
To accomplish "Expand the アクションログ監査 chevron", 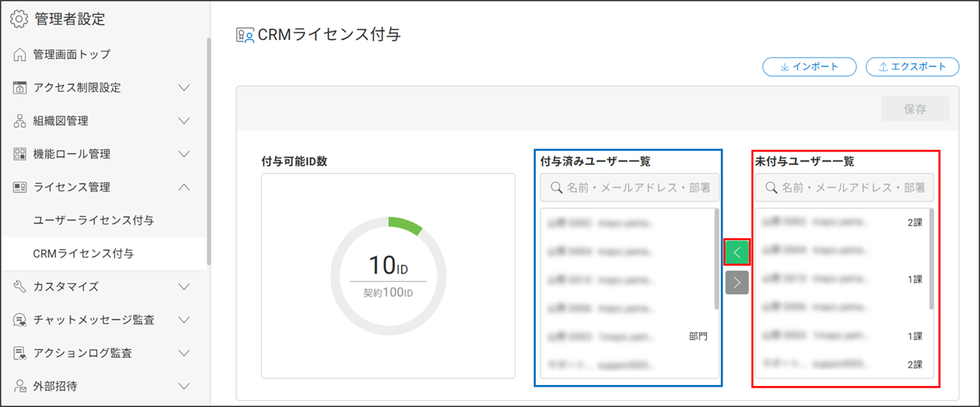I will pyautogui.click(x=185, y=353).
